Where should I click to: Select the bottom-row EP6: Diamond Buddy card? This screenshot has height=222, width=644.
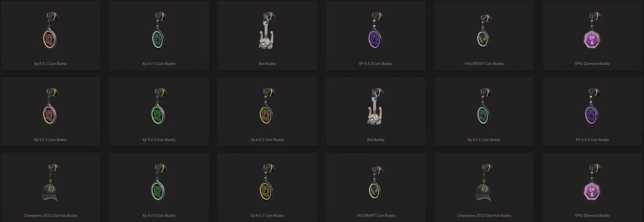[592, 187]
